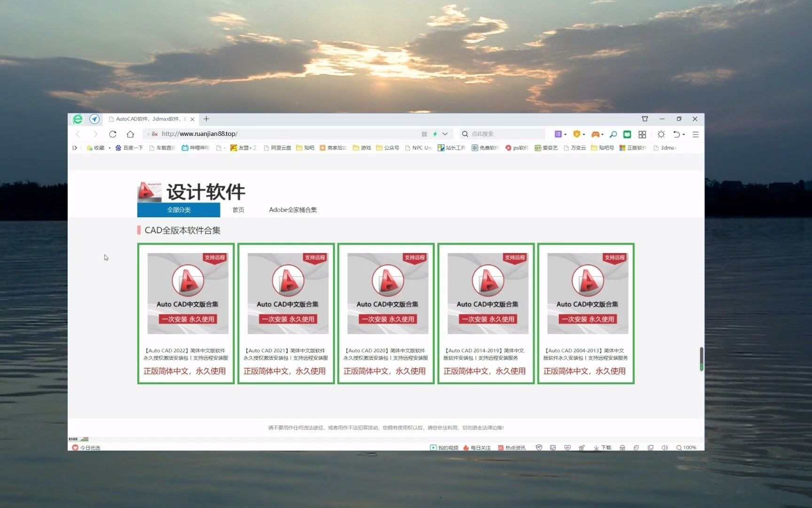Open the browser home page icon
The width and height of the screenshot is (812, 508).
pyautogui.click(x=130, y=134)
